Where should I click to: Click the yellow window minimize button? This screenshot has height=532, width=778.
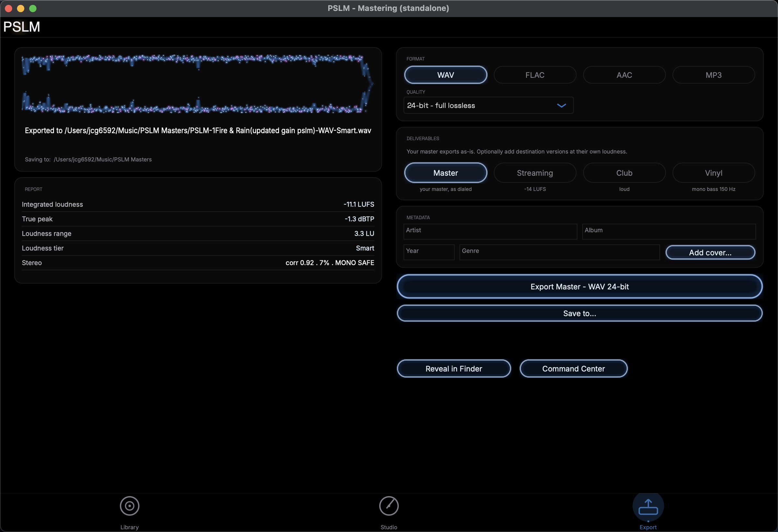[21, 8]
